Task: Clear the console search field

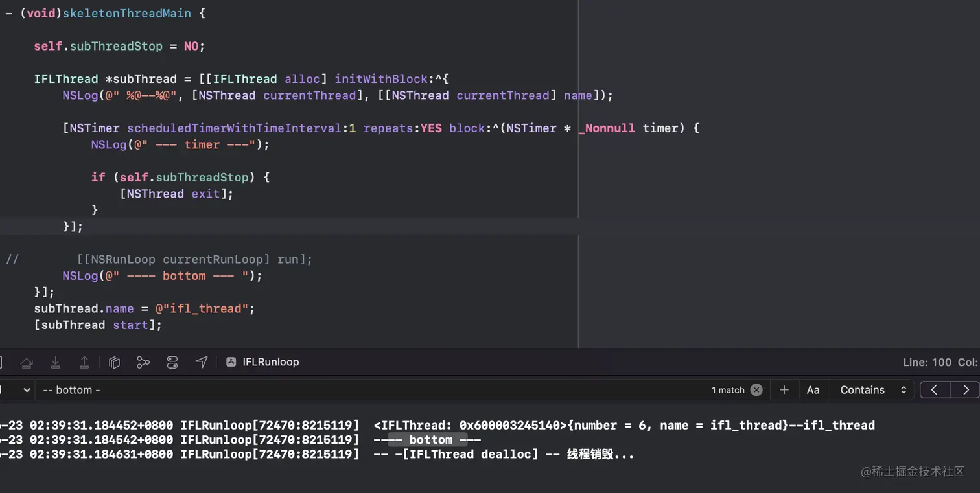Action: 756,390
